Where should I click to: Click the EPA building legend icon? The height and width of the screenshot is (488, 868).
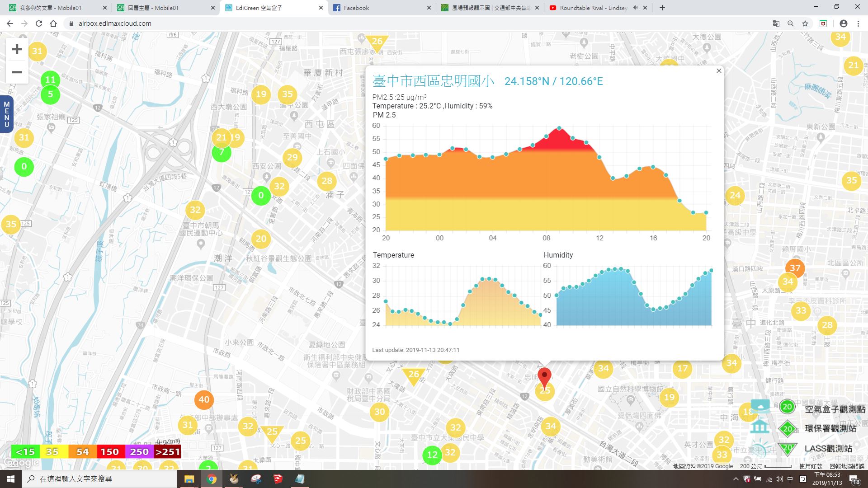[760, 426]
